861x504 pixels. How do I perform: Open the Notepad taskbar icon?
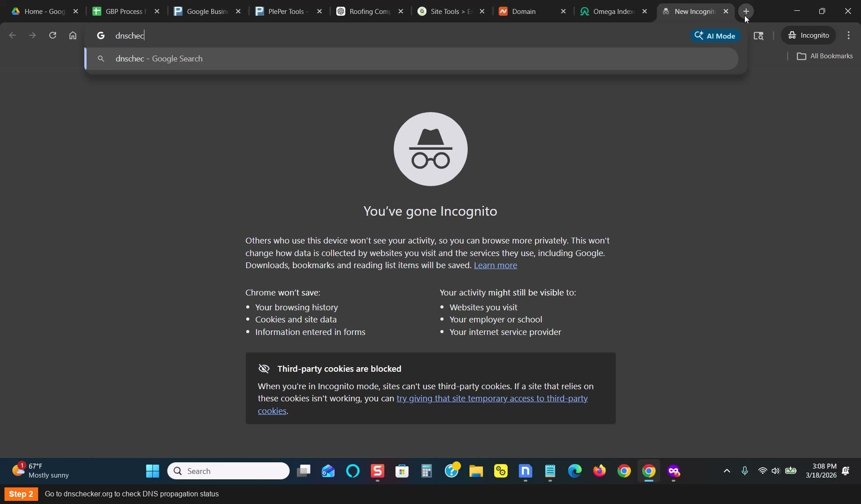pyautogui.click(x=550, y=471)
